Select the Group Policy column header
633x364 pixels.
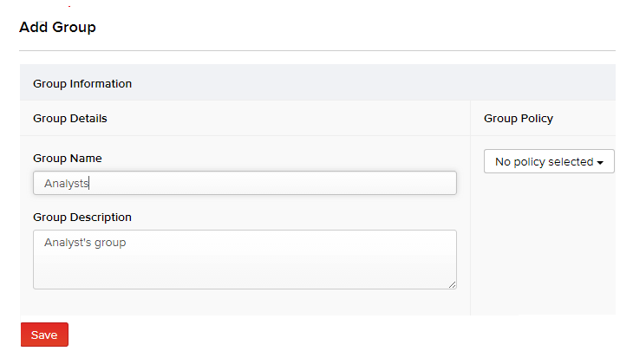pyautogui.click(x=519, y=118)
